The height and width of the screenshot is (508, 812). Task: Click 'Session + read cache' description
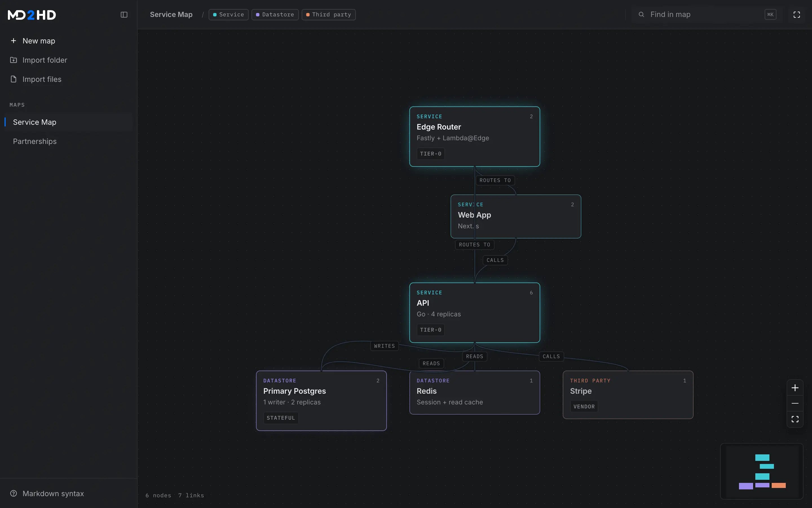click(x=450, y=402)
